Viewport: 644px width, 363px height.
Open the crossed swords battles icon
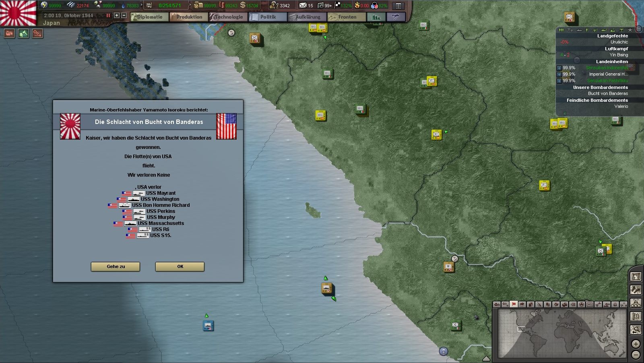[x=636, y=303]
